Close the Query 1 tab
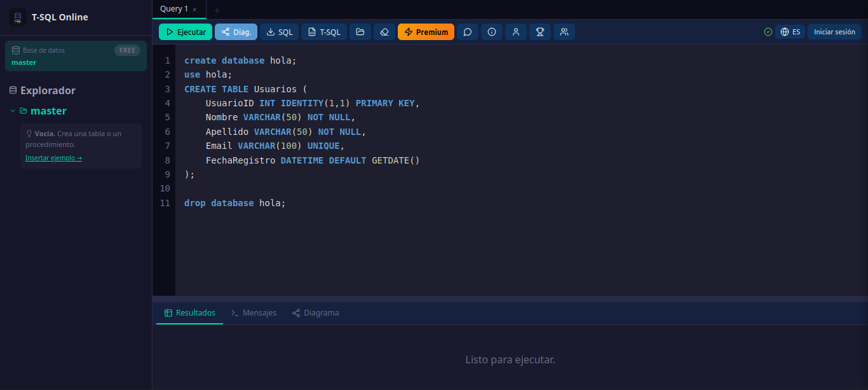Image resolution: width=868 pixels, height=390 pixels. point(194,10)
